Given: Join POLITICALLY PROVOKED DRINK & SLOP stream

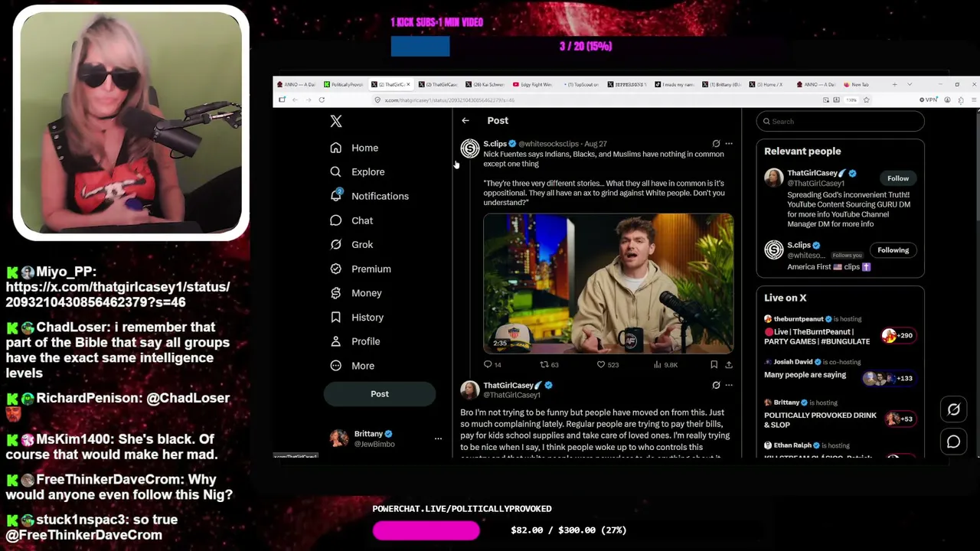Looking at the screenshot, I should coord(820,419).
